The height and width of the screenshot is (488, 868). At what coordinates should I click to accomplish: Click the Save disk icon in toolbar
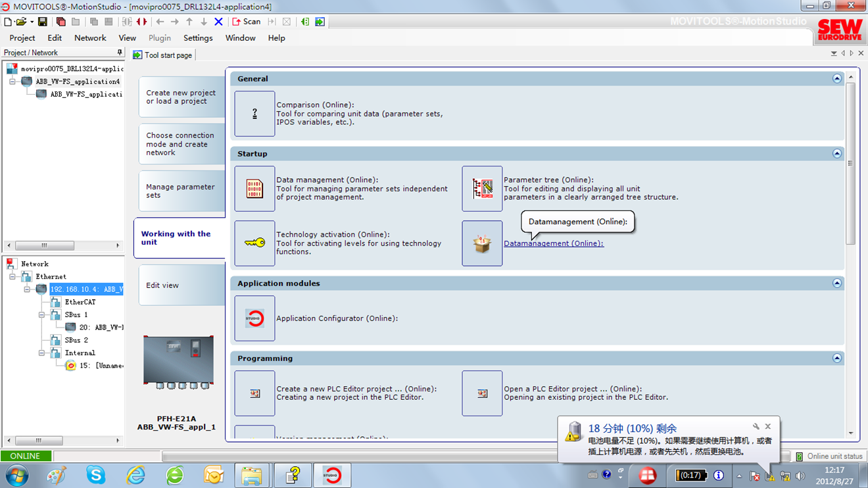(x=42, y=22)
